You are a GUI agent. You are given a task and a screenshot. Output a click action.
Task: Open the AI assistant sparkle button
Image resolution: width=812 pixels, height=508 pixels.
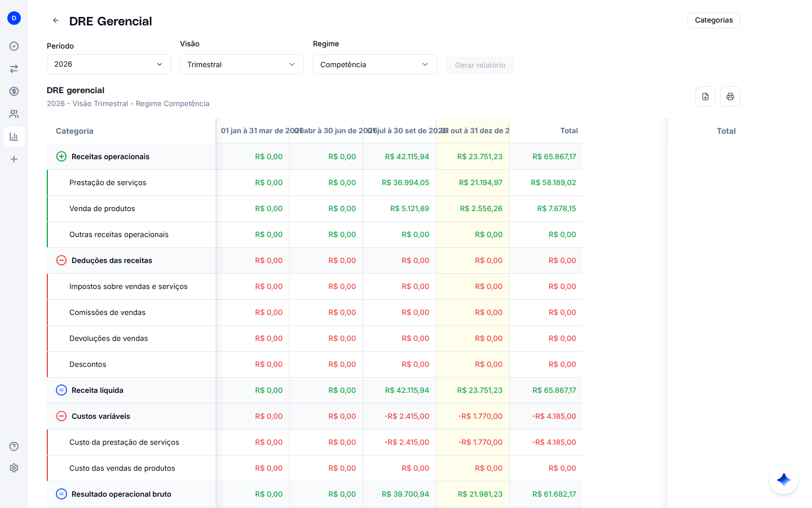[x=784, y=480]
